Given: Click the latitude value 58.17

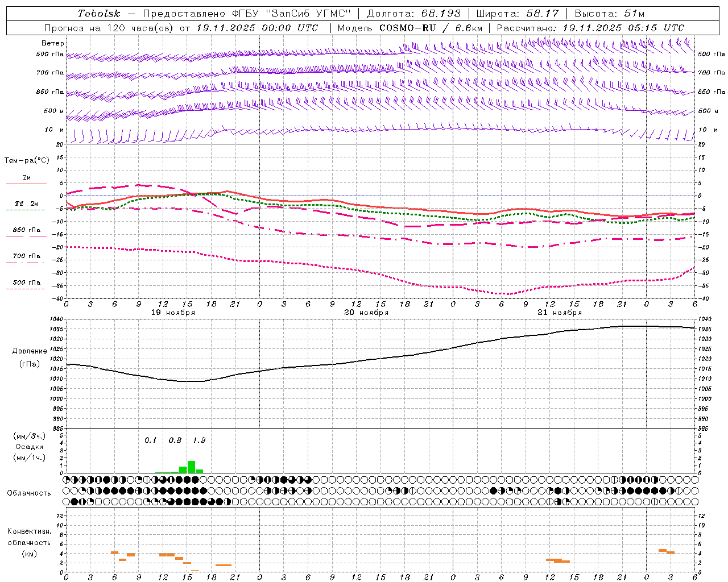Looking at the screenshot, I should (x=543, y=14).
